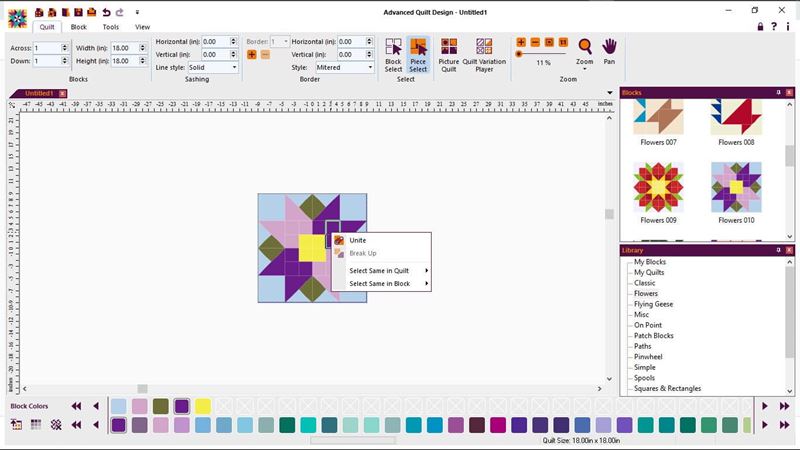Open the Pinwheel library category
The width and height of the screenshot is (800, 450).
[648, 356]
